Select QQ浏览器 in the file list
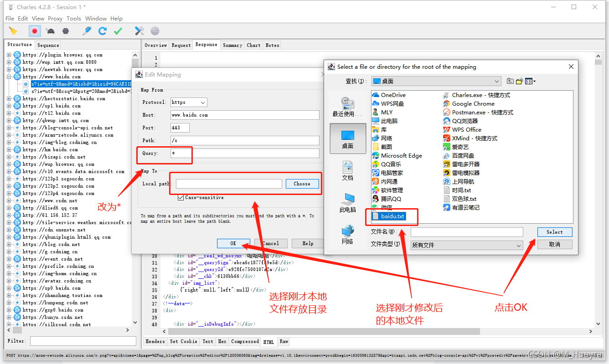Image resolution: width=609 pixels, height=364 pixels. (460, 121)
